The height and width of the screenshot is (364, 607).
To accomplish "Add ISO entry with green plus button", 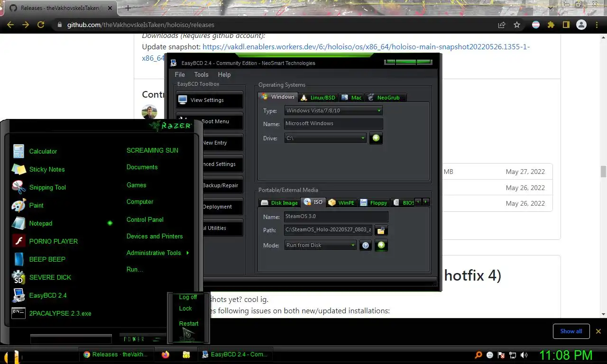I will [381, 245].
